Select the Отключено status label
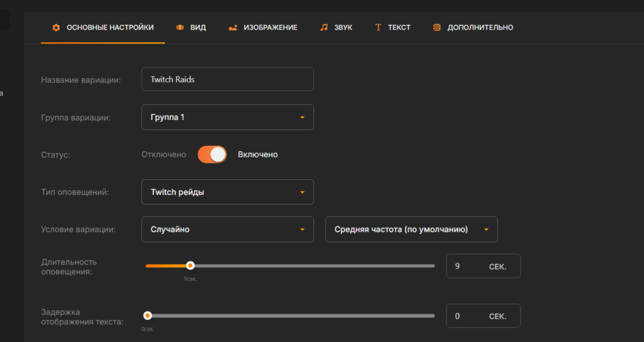The height and width of the screenshot is (342, 644). click(164, 155)
